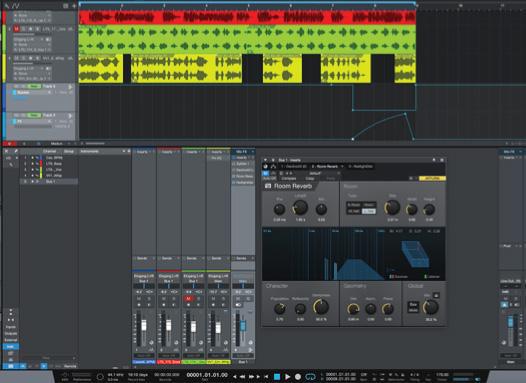Click the Compare button in the plugin header
The height and width of the screenshot is (383, 526).
pos(288,178)
